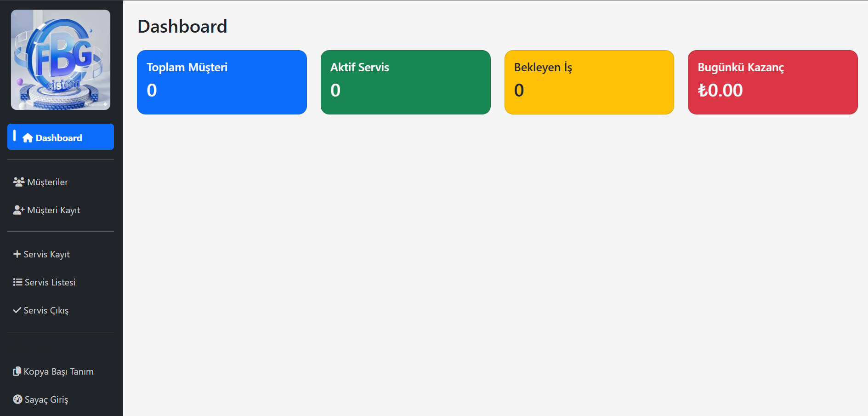Viewport: 868px width, 416px height.
Task: Click the FBG Sistem logo image
Action: pyautogui.click(x=61, y=60)
